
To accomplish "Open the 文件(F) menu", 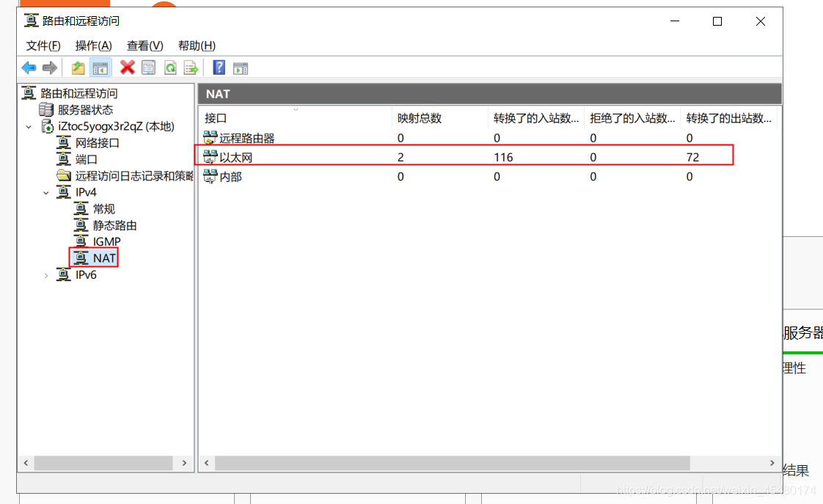I will 43,45.
